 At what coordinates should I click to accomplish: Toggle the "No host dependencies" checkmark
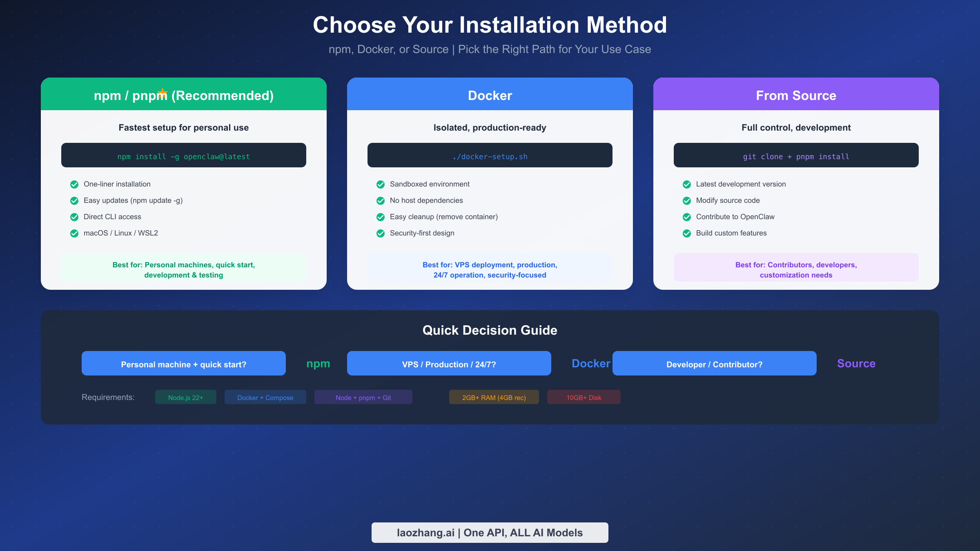[x=380, y=200]
